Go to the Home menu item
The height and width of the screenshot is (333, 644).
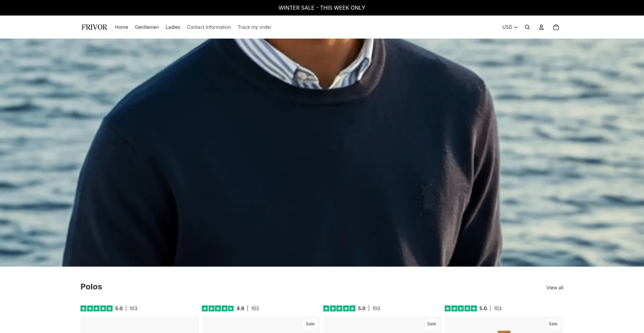click(x=121, y=27)
